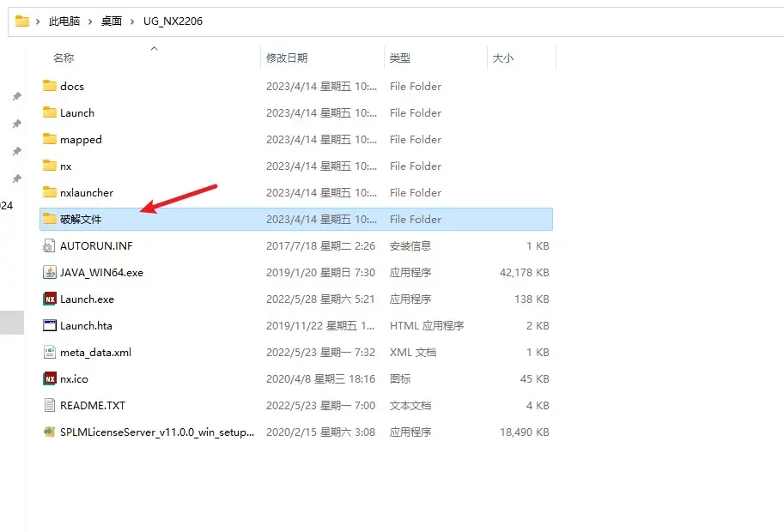Sort by the 大小 column header
784x532 pixels.
point(503,58)
